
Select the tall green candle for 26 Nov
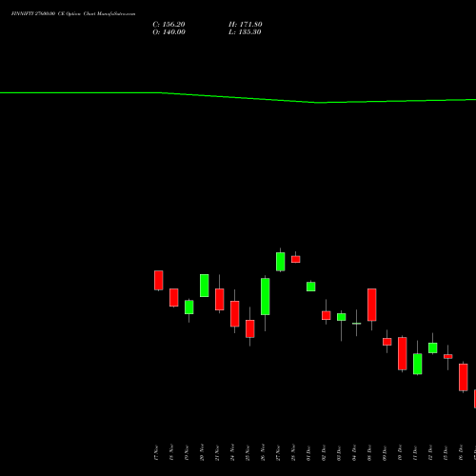tap(266, 297)
